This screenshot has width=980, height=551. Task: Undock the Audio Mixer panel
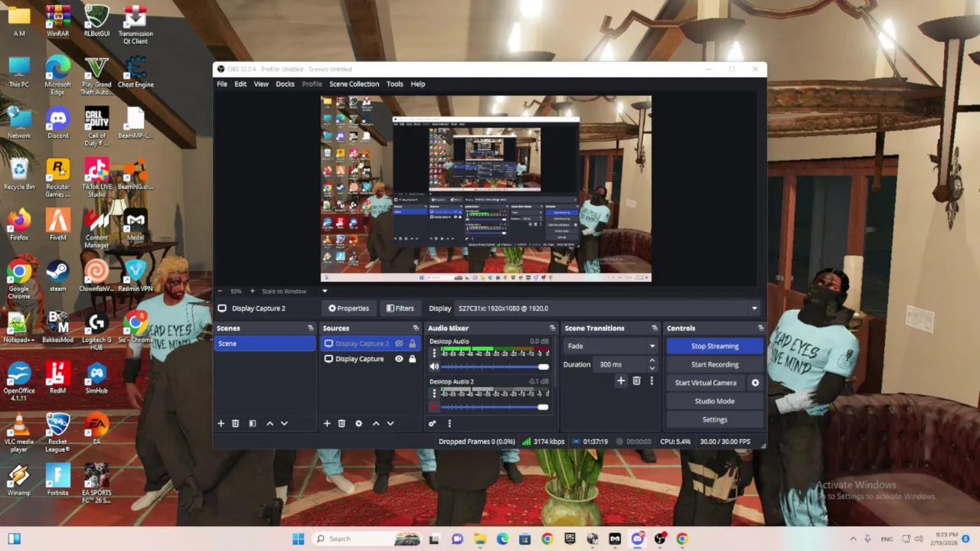click(553, 328)
